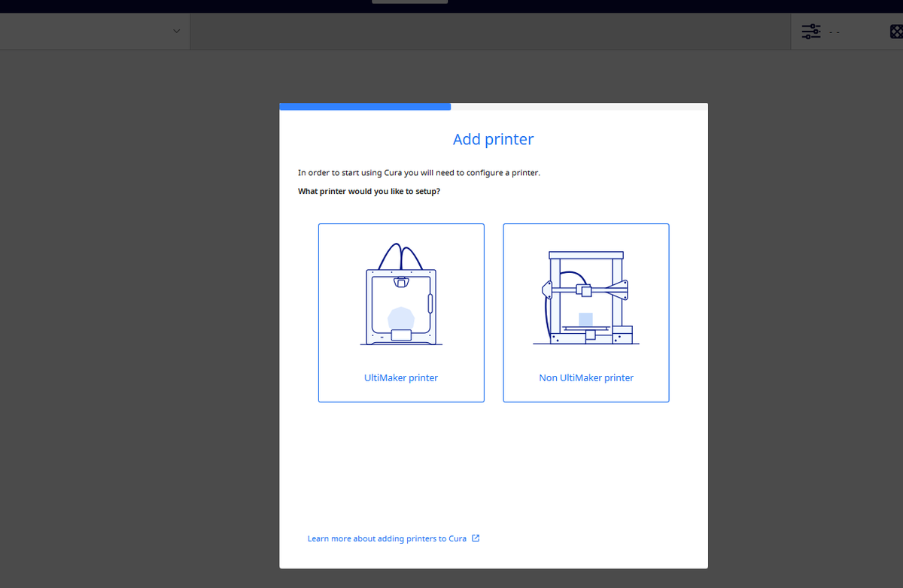Click the dash placeholders next to the settings icon
The height and width of the screenshot is (588, 903).
[835, 32]
